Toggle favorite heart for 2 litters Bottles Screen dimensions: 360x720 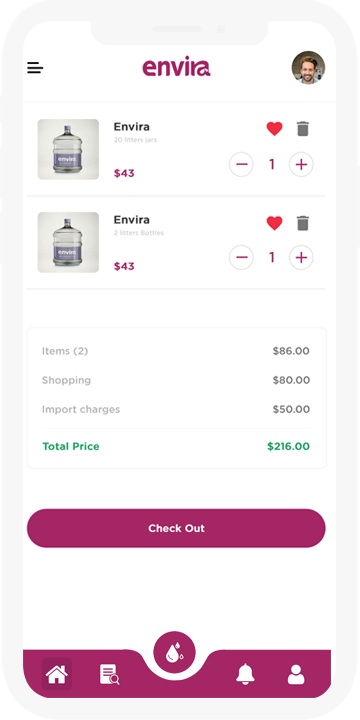275,223
